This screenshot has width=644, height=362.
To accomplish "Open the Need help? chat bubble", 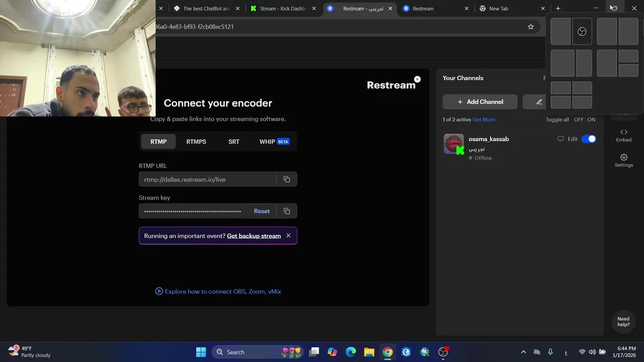I will [x=623, y=322].
